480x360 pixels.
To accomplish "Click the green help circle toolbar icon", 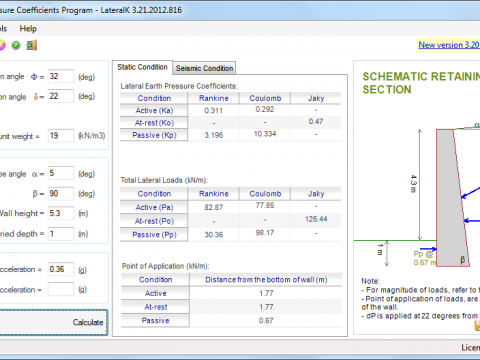I will pyautogui.click(x=16, y=45).
